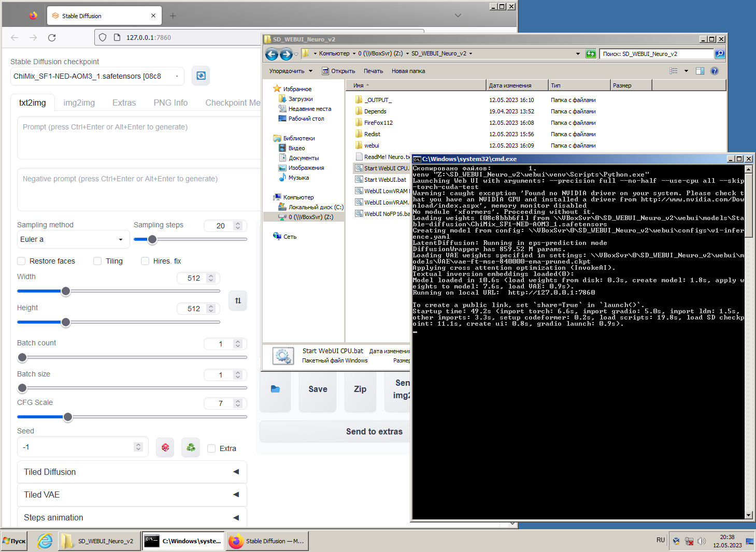Switch to the img2img tab
Screen dimensions: 756x552
click(x=79, y=103)
